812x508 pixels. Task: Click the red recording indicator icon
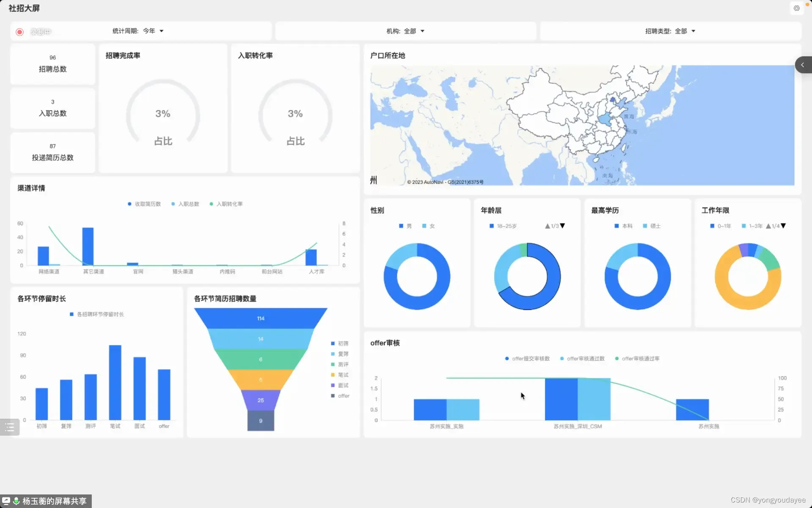19,32
